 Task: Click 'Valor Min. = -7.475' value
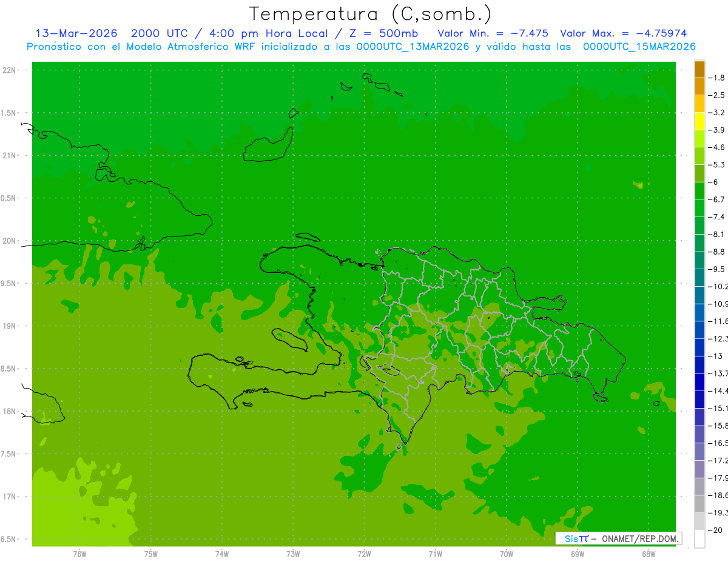[x=493, y=33]
